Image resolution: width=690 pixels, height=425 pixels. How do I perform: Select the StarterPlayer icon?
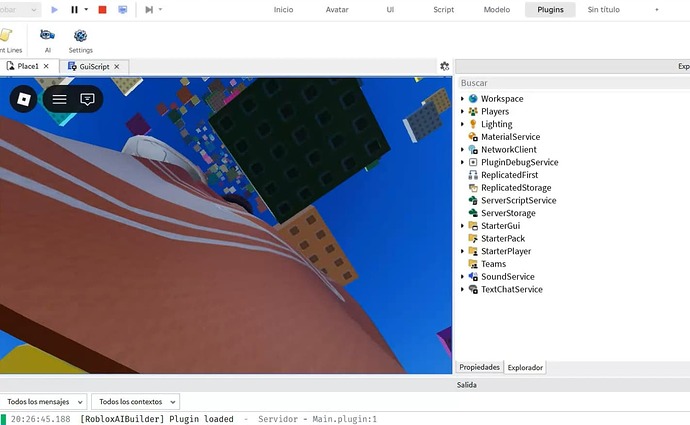point(473,251)
